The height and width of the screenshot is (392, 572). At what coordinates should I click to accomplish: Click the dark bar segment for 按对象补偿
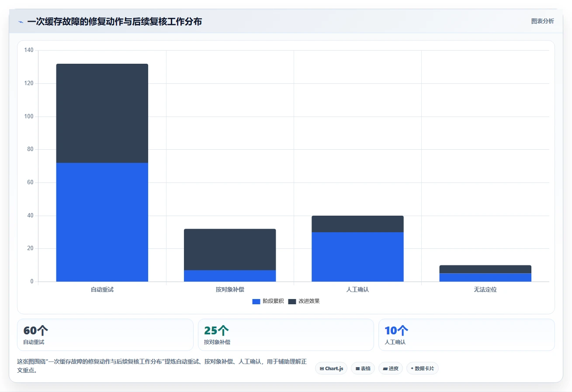click(230, 249)
